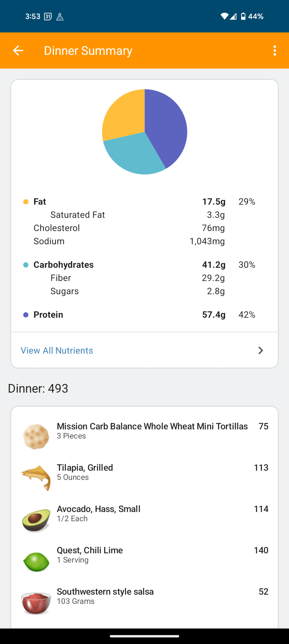Tap the Quest, Chili Lime calories value
Image resolution: width=289 pixels, height=644 pixels.
(261, 550)
